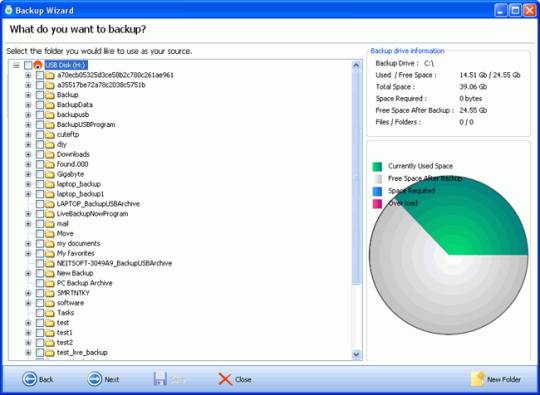Maximize the Backup Wizard window
The height and width of the screenshot is (395, 540).
515,10
